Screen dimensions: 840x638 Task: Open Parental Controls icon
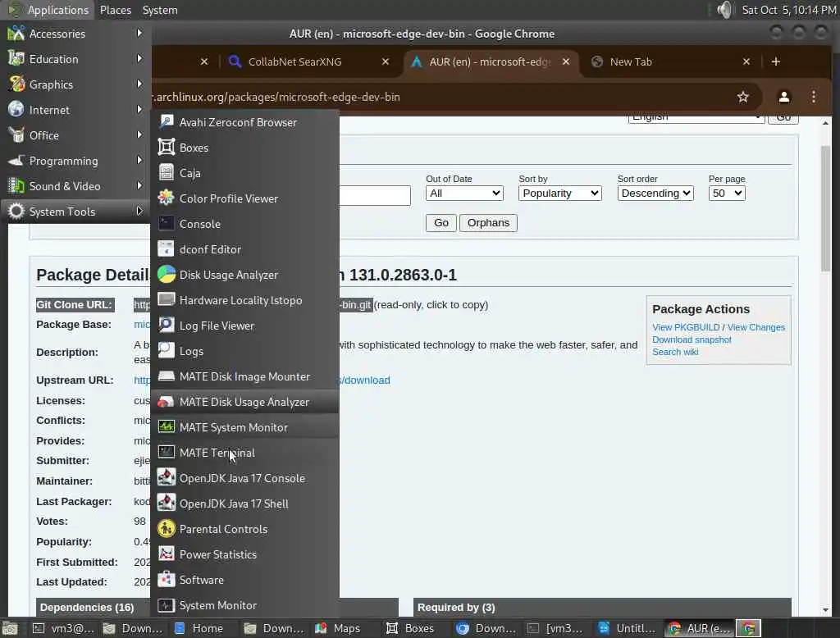(166, 529)
